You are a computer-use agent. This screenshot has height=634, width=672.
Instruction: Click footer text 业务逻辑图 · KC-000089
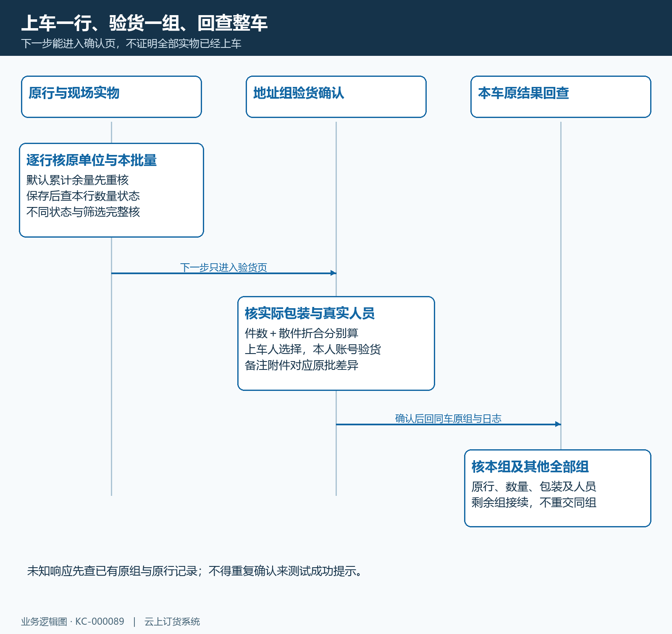point(73,621)
